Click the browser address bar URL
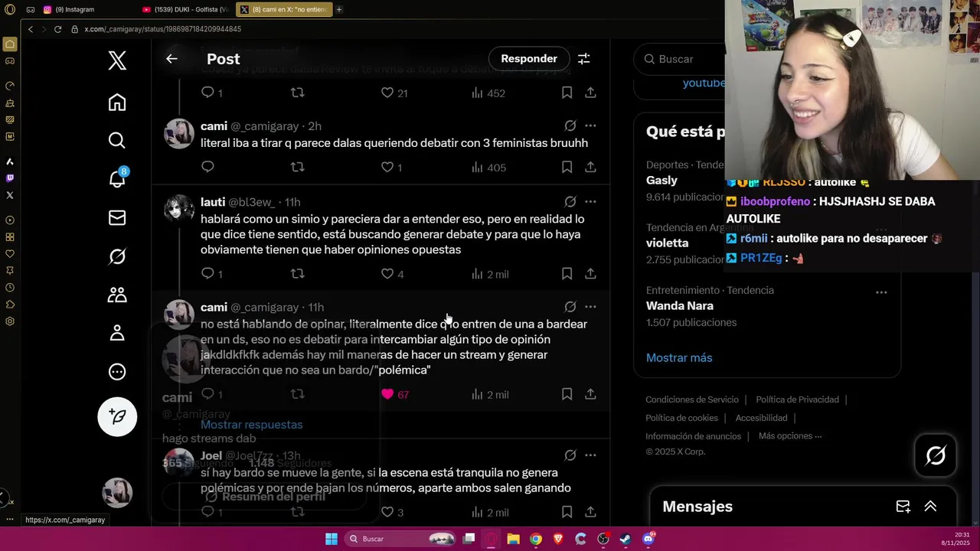980x551 pixels. 162,29
